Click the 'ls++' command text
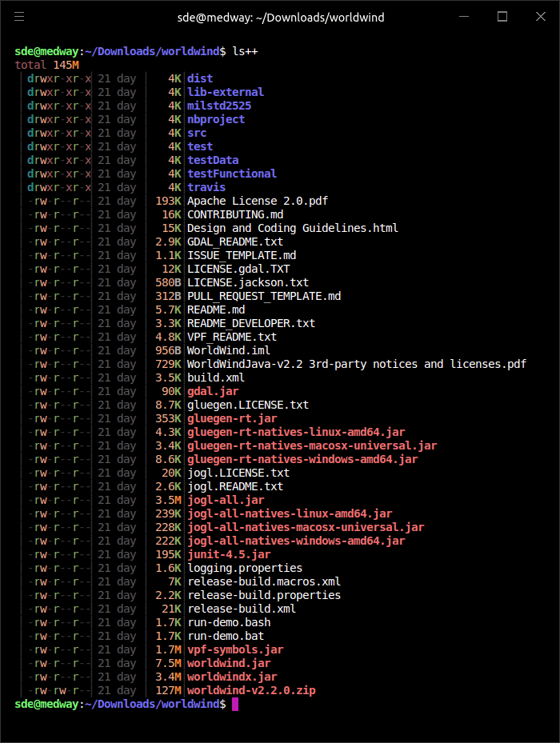This screenshot has height=743, width=560. 245,51
